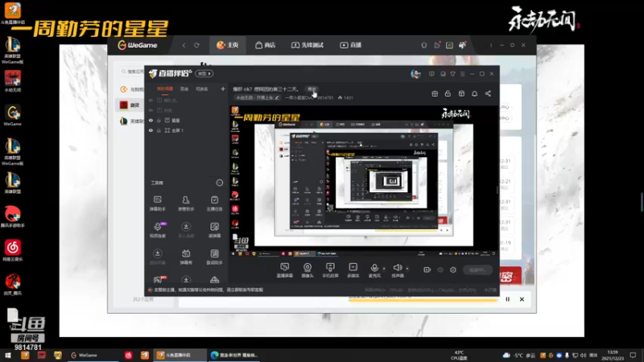Screen dimensions: 644x362
Task: Switch to the first orange scene tab
Action: point(165,88)
